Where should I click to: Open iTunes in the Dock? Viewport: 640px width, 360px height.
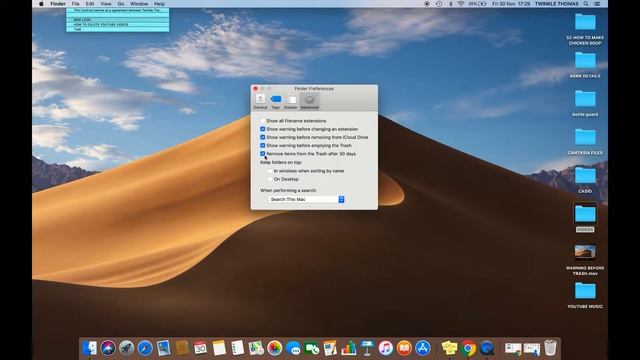coord(385,348)
